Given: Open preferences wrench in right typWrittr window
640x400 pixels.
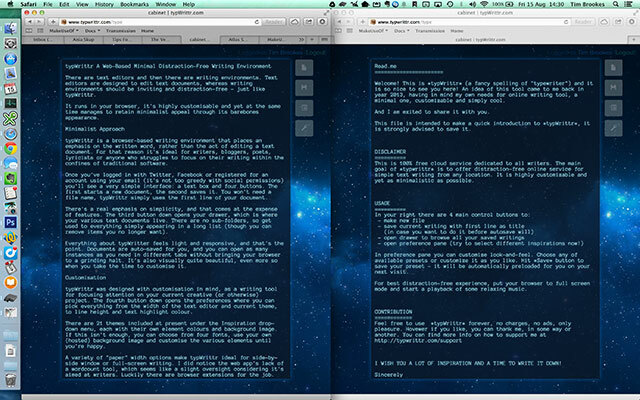Looking at the screenshot, I should pos(613,128).
